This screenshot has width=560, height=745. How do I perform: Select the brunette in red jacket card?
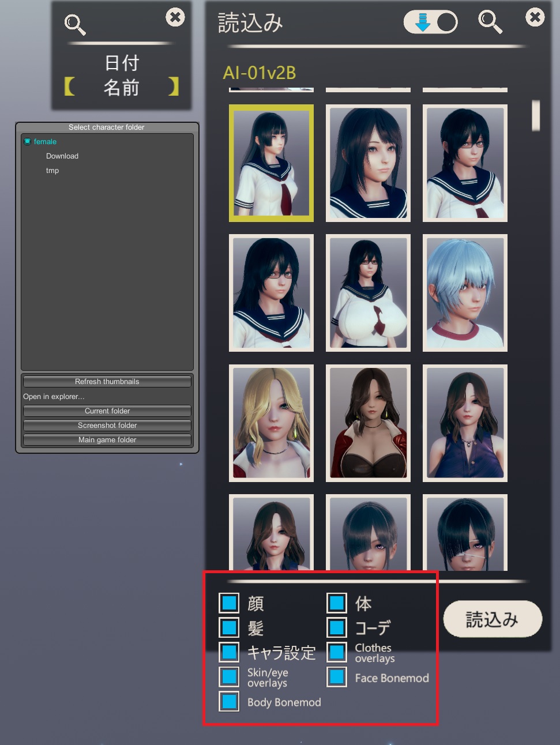(368, 423)
